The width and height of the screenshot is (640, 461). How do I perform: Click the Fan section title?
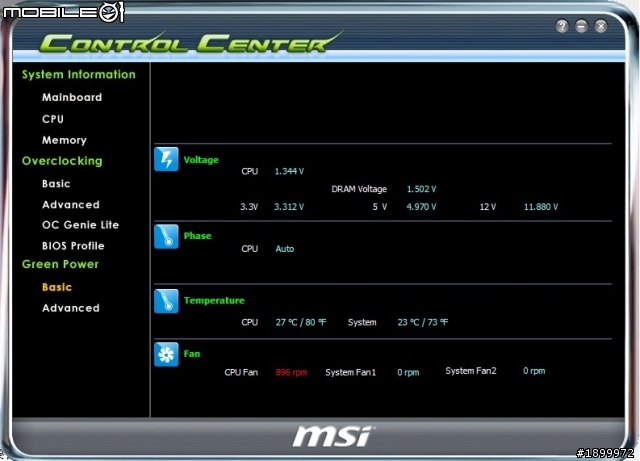(x=192, y=354)
